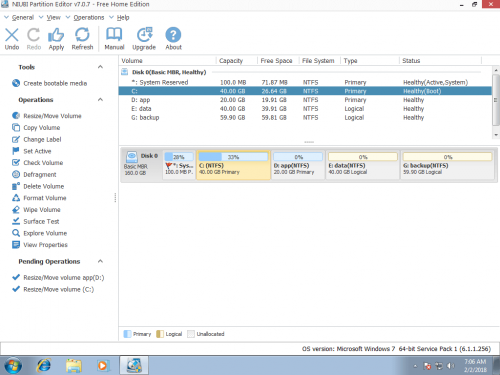Viewport: 500px width, 375px height.
Task: Click the Unallocated legend color swatch
Action: click(191, 334)
